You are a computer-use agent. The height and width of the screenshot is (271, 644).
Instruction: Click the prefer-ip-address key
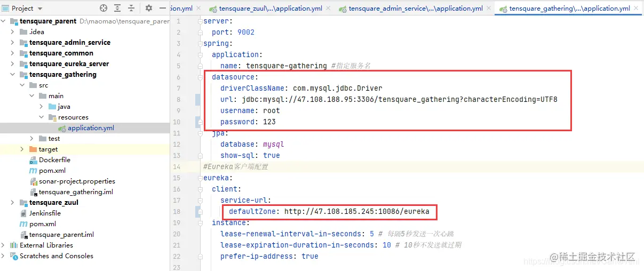259,256
